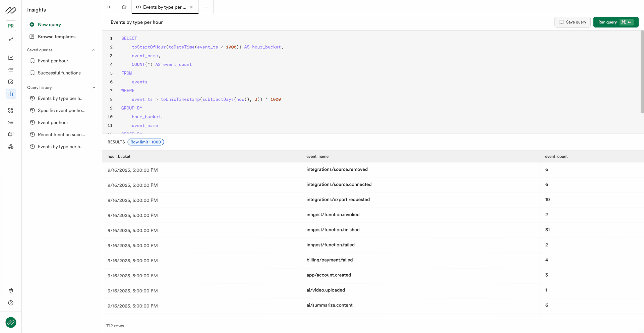The width and height of the screenshot is (644, 333).
Task: Open the integrations plug icon near the bottom
Action: pos(11,291)
